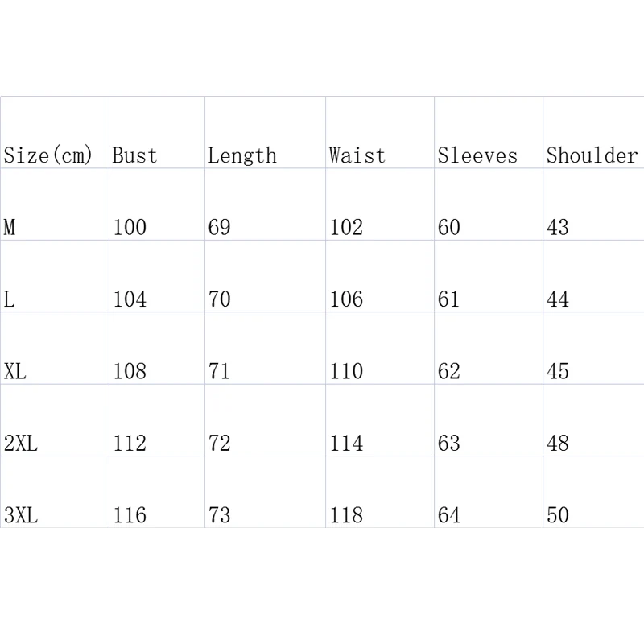This screenshot has height=644, width=644.
Task: Select the M size row label
Action: (x=55, y=204)
